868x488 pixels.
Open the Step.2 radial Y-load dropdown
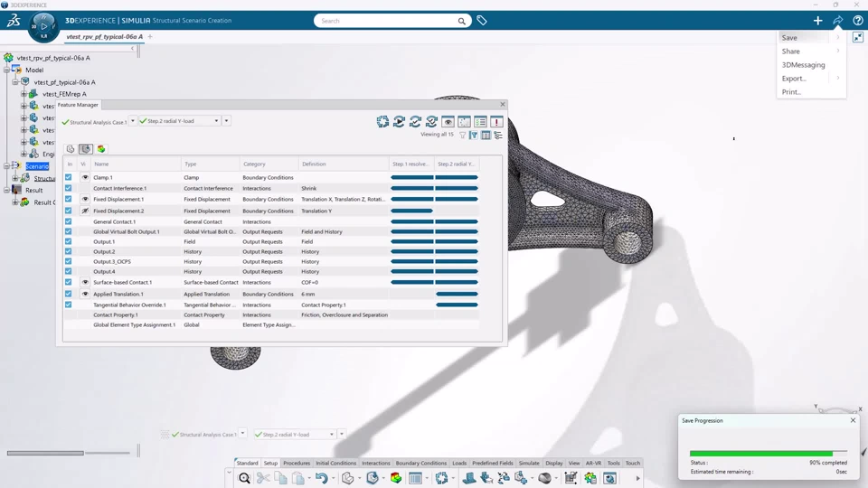(216, 121)
